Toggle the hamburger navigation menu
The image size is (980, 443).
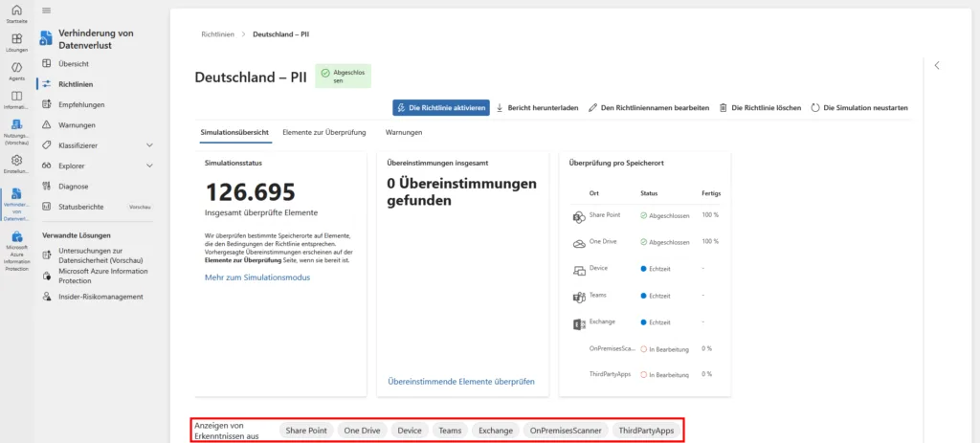coord(47,10)
